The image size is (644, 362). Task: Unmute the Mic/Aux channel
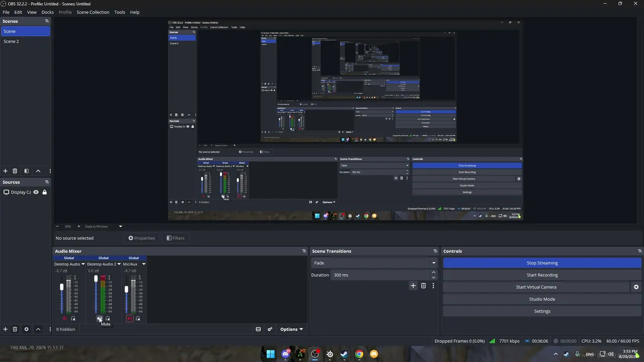pyautogui.click(x=129, y=319)
